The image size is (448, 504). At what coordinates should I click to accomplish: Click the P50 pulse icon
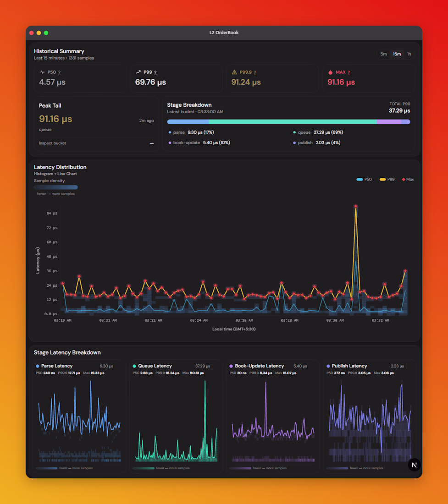[42, 72]
